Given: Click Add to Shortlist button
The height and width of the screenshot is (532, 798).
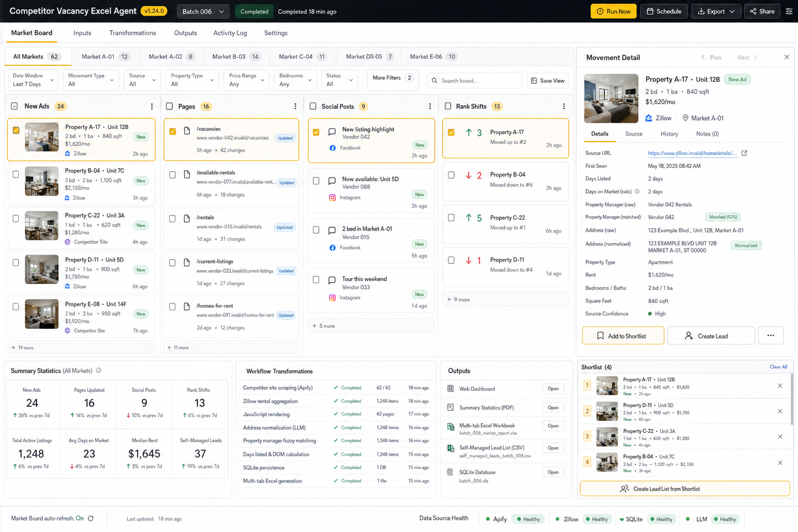Looking at the screenshot, I should (x=623, y=336).
